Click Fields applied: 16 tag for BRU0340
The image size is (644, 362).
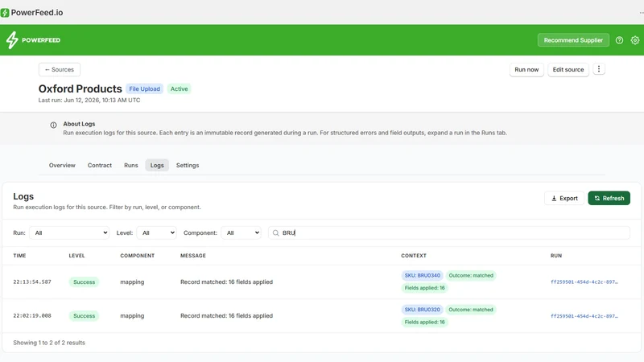pos(425,288)
